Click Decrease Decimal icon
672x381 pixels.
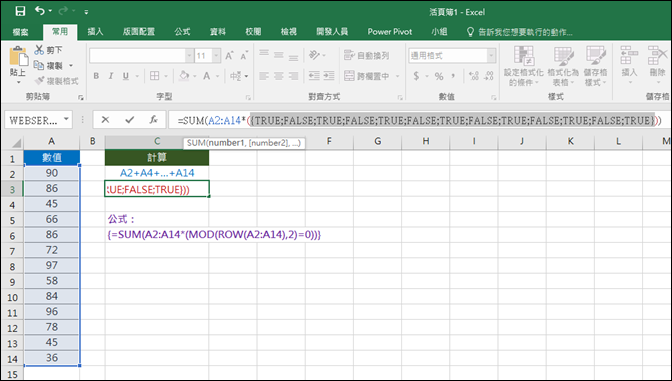(x=489, y=76)
